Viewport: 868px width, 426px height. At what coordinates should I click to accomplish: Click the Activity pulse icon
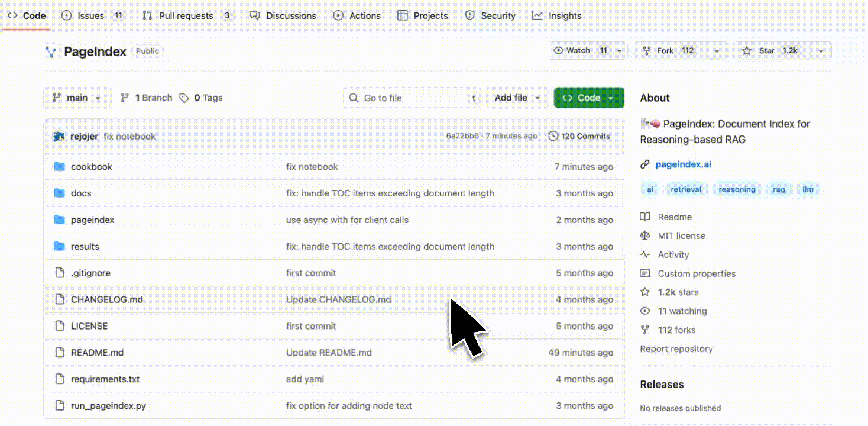click(645, 254)
